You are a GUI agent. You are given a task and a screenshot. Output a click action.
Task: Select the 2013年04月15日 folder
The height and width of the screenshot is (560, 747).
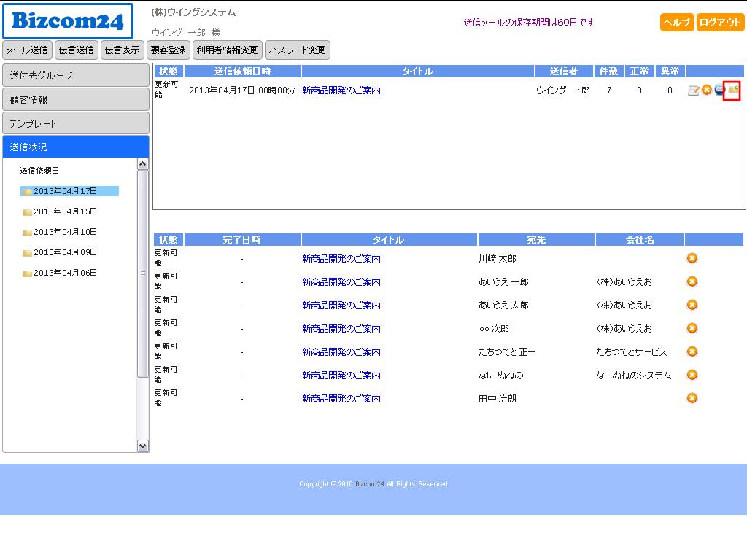[65, 211]
